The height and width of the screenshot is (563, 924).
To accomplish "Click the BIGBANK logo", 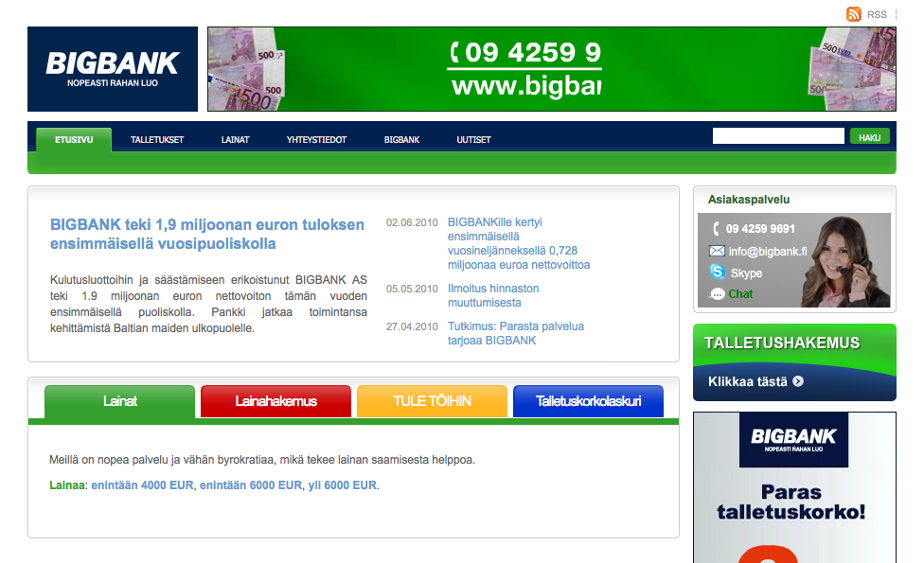I will (x=113, y=69).
